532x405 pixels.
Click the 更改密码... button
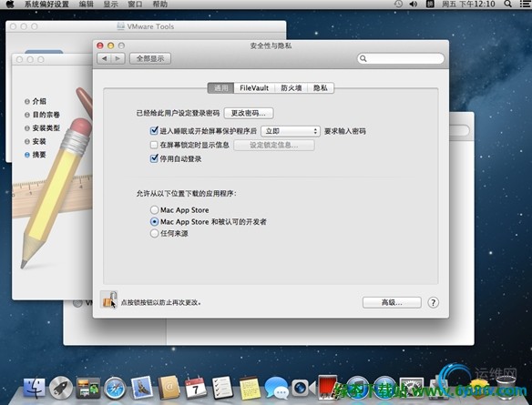(x=249, y=113)
